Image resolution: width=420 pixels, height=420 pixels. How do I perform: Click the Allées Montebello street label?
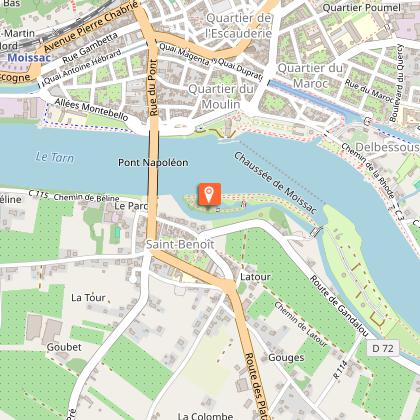point(91,109)
